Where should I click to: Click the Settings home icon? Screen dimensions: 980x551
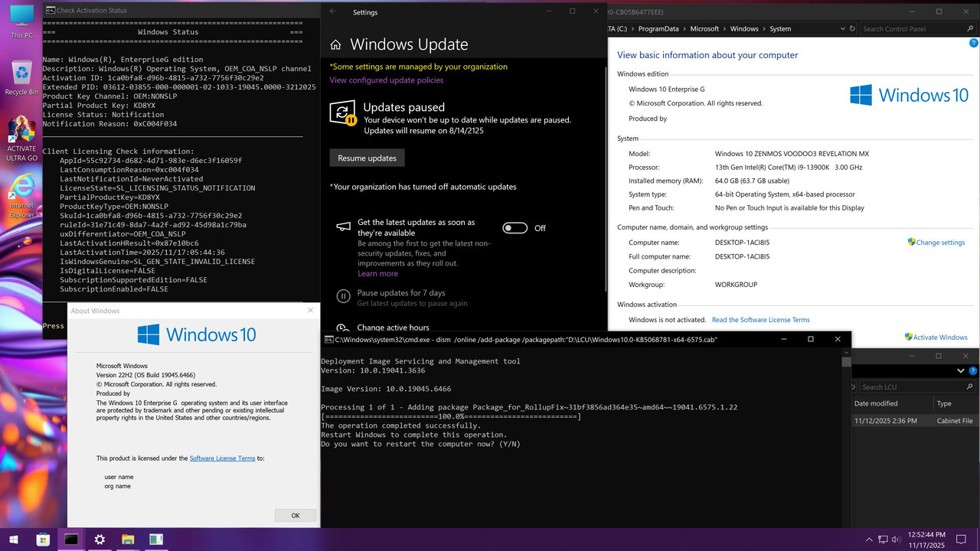pyautogui.click(x=335, y=45)
